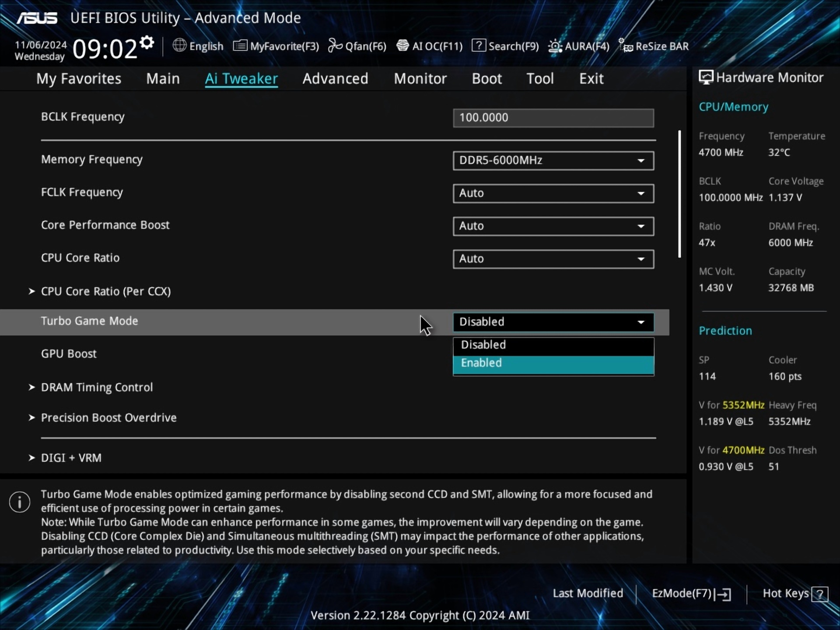Click the BIOS version copyright text
The height and width of the screenshot is (630, 840).
420,615
